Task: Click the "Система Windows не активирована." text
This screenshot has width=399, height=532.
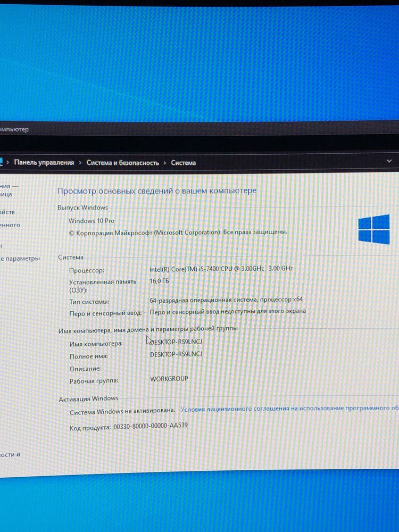Action: [122, 412]
